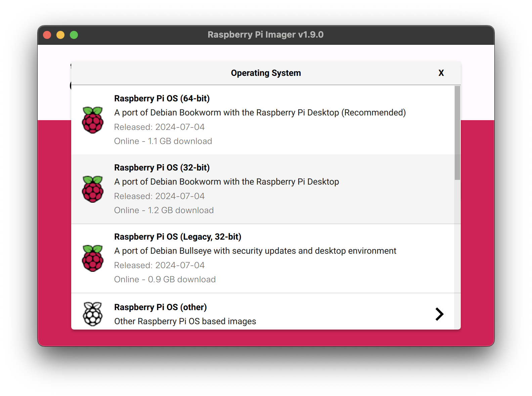Image resolution: width=532 pixels, height=396 pixels.
Task: Click the scrollbar thumb in the OS list
Action: point(457,133)
